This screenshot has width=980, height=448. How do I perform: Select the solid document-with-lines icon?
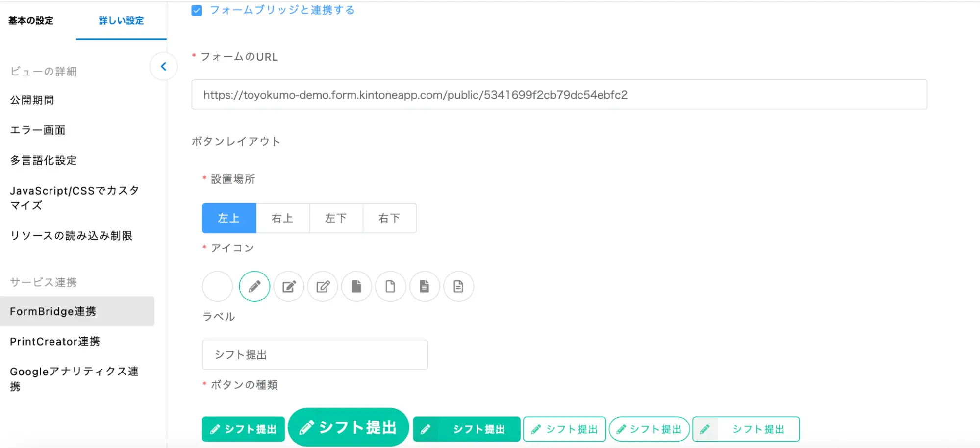pyautogui.click(x=425, y=286)
